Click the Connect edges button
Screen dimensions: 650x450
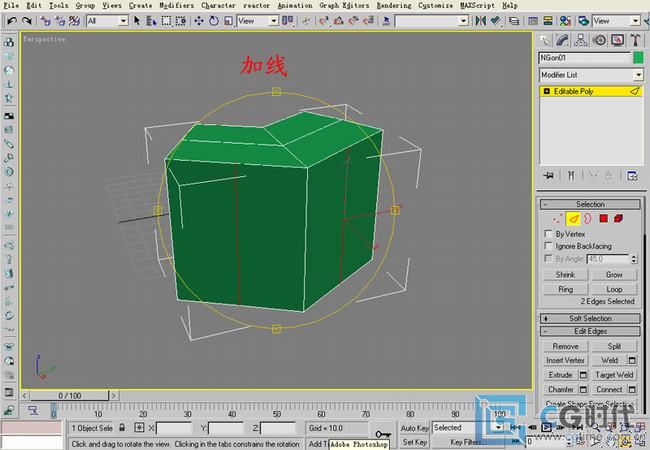[x=609, y=389]
